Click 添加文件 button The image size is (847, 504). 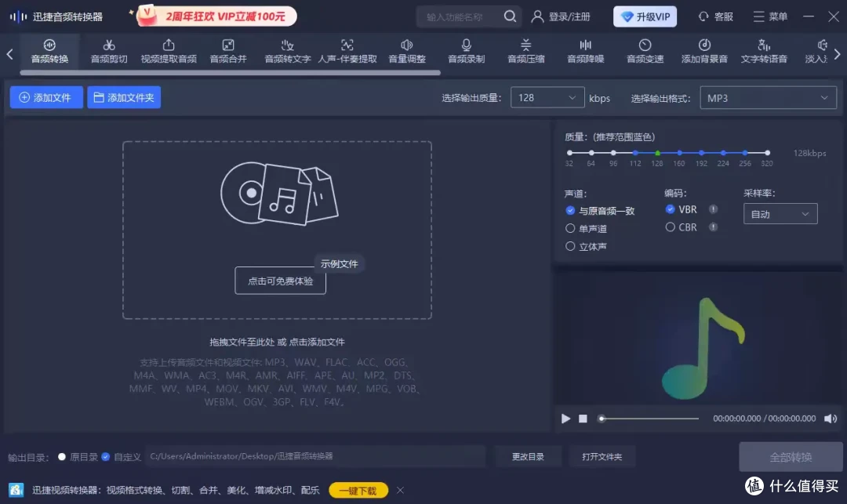pos(46,98)
